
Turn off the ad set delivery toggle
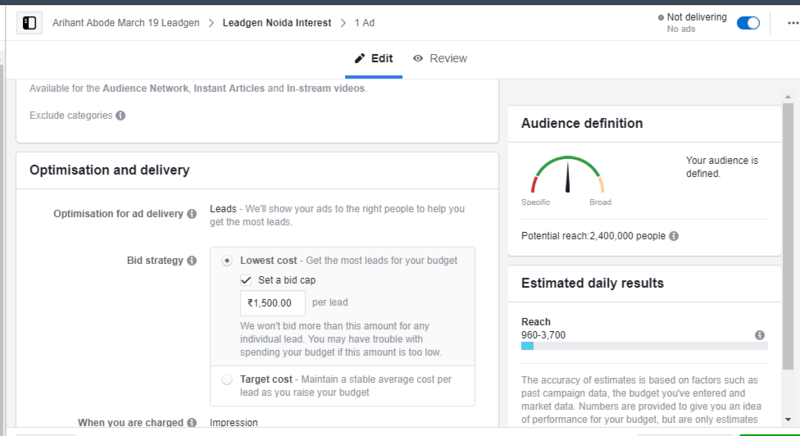[x=748, y=23]
